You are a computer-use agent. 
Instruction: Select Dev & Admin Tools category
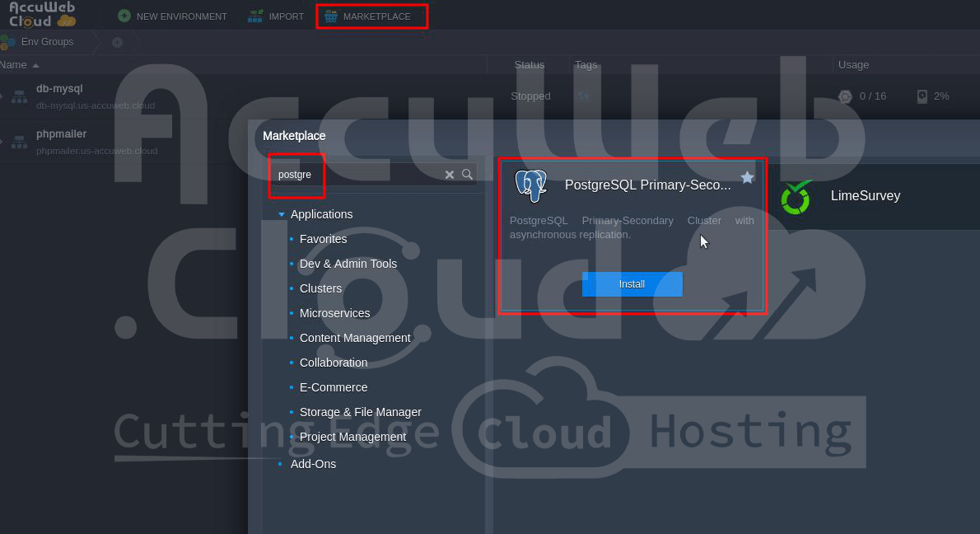click(348, 264)
